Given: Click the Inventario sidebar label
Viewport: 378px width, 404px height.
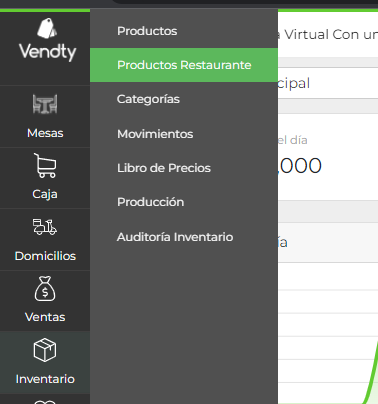Looking at the screenshot, I should click(x=45, y=379).
